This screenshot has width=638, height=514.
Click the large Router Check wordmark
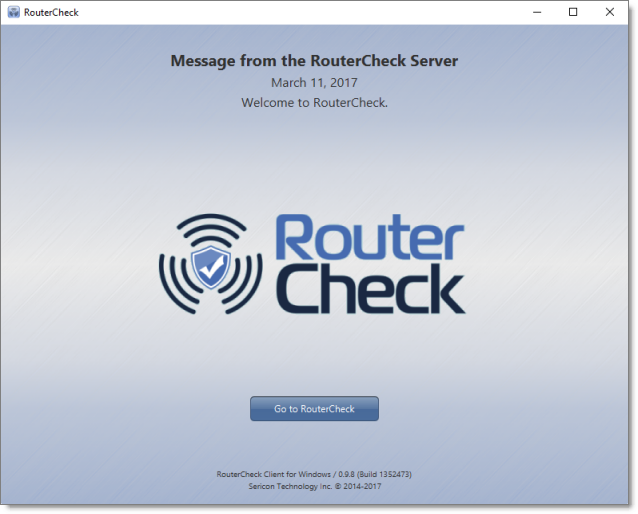pyautogui.click(x=370, y=264)
